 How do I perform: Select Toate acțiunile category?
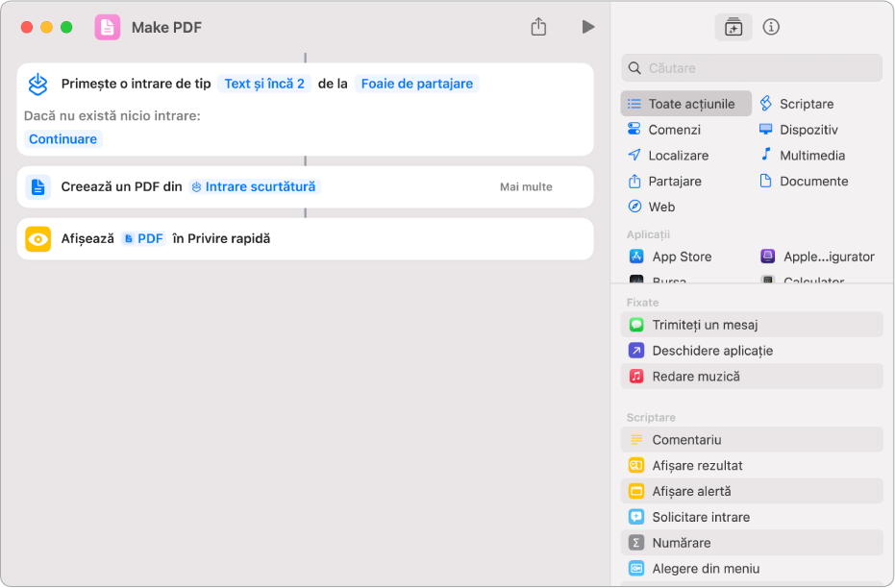click(685, 104)
